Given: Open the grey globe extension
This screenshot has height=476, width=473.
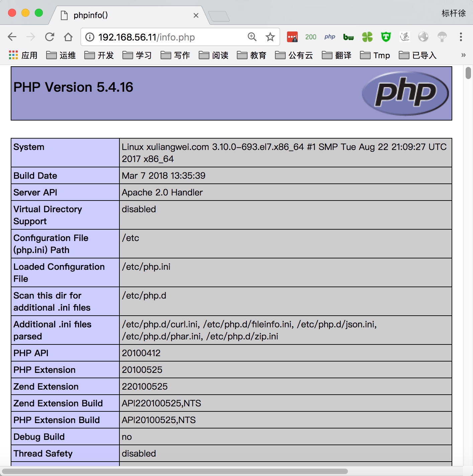Looking at the screenshot, I should click(423, 37).
